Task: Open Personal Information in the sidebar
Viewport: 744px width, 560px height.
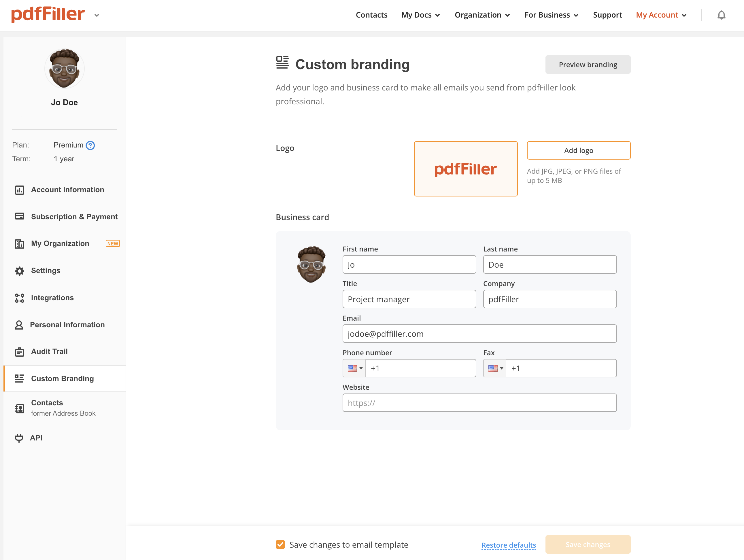Action: (67, 325)
